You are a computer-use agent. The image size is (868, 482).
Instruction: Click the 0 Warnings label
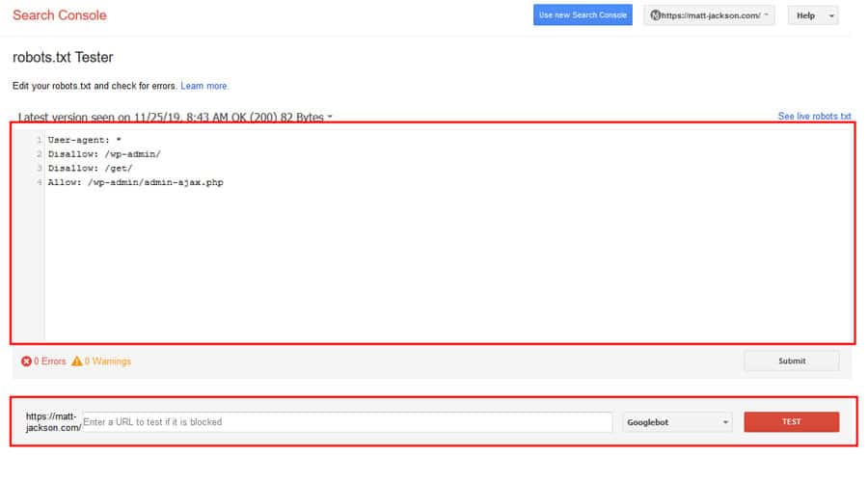pos(108,361)
